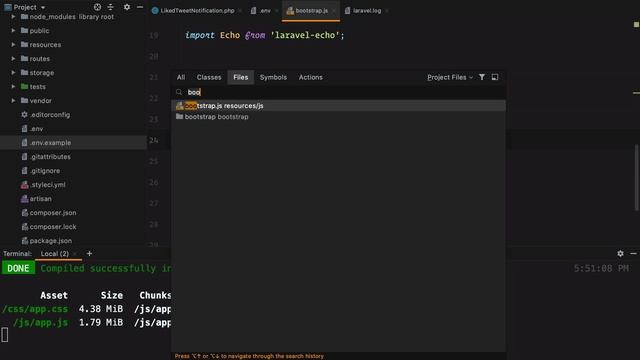Open bootstrap.js resources/js search result
Viewport: 640px width, 360px height.
point(339,106)
